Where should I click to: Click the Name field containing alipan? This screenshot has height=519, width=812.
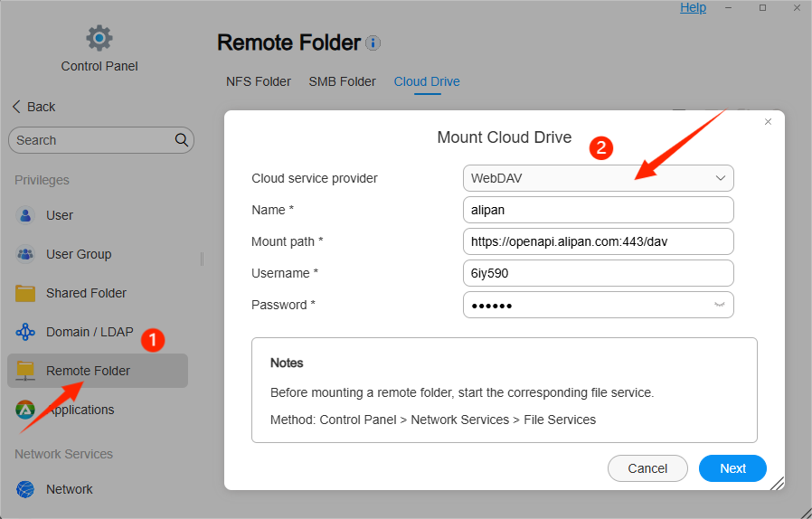[x=598, y=210]
